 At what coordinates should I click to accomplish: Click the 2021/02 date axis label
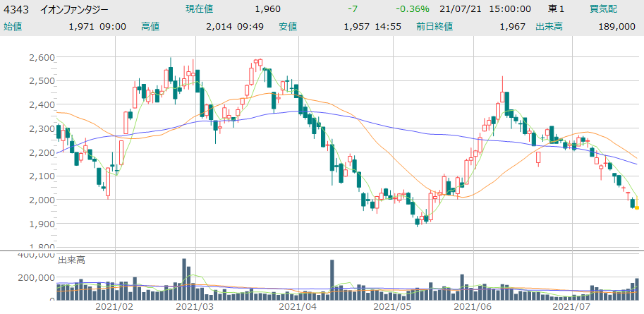[x=114, y=307]
